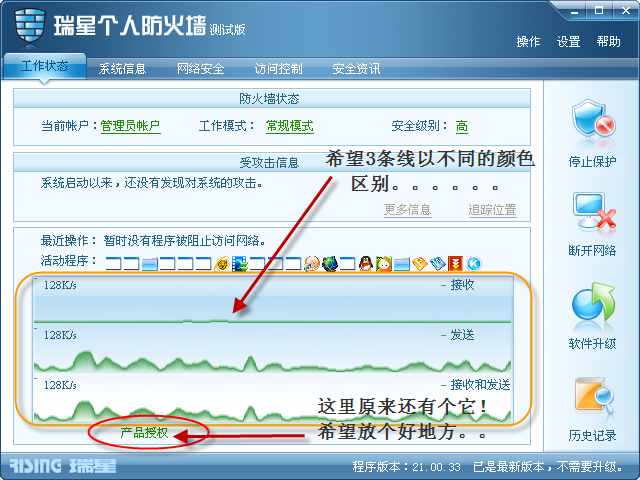Screen dimensions: 640x480
Task: Select the orange P diamond program icon
Action: click(420, 264)
